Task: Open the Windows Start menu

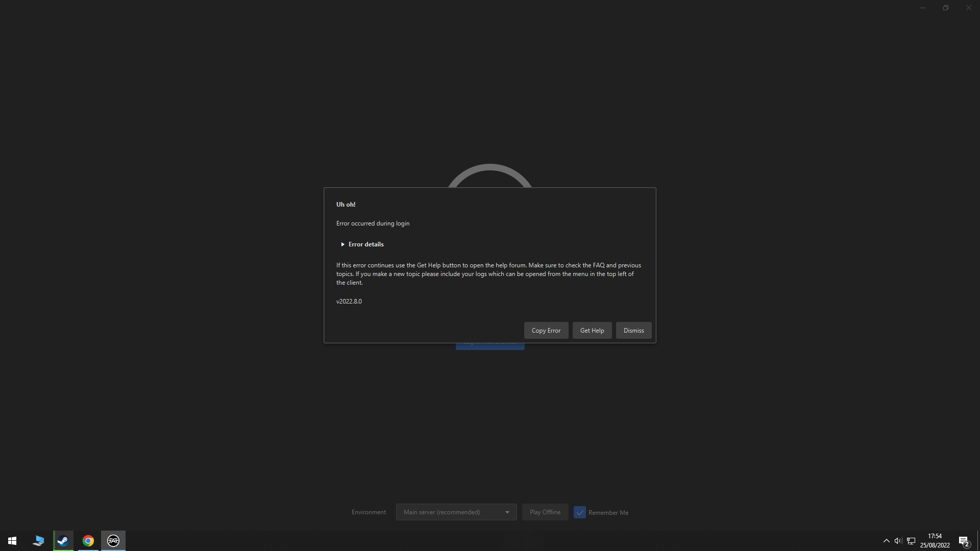Action: coord(12,541)
